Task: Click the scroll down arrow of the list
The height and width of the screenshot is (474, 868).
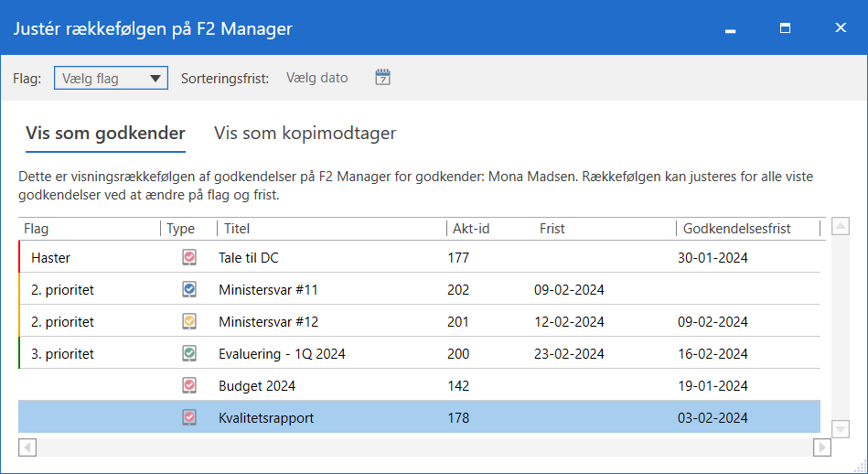Action: tap(841, 428)
